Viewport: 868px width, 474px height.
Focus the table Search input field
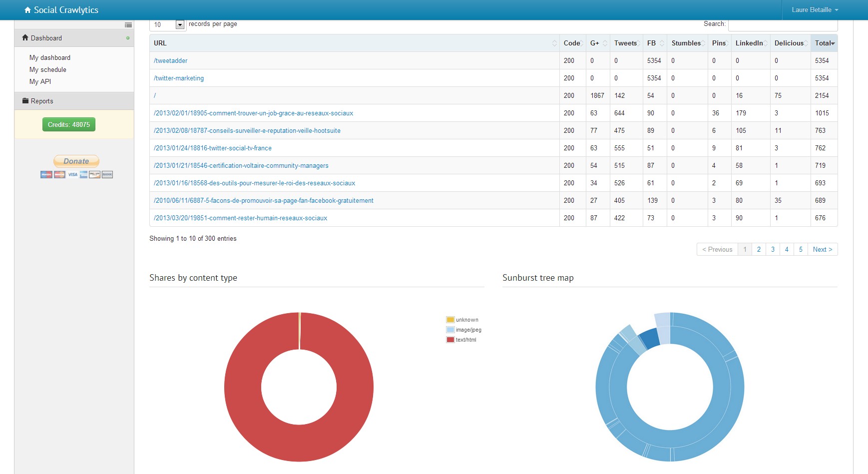pyautogui.click(x=782, y=24)
